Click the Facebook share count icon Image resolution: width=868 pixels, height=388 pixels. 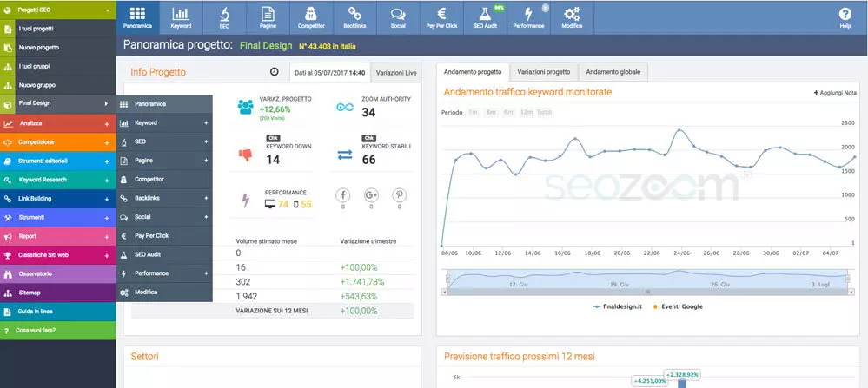pyautogui.click(x=343, y=195)
